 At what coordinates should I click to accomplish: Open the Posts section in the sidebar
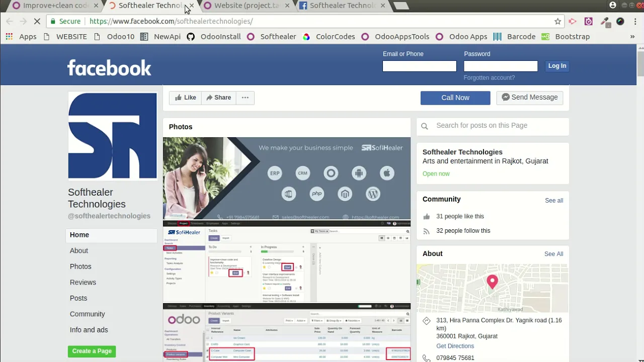[78, 298]
